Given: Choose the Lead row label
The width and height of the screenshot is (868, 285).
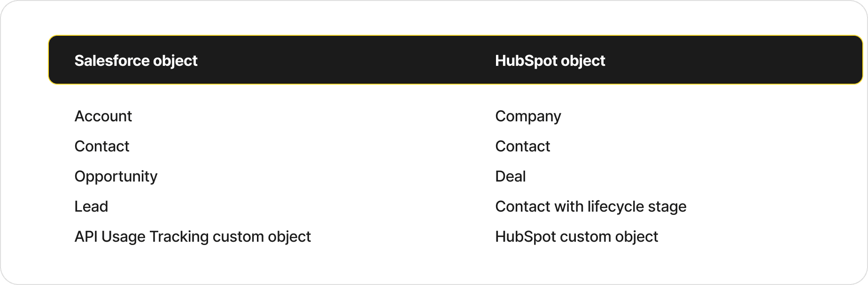Looking at the screenshot, I should (x=91, y=206).
